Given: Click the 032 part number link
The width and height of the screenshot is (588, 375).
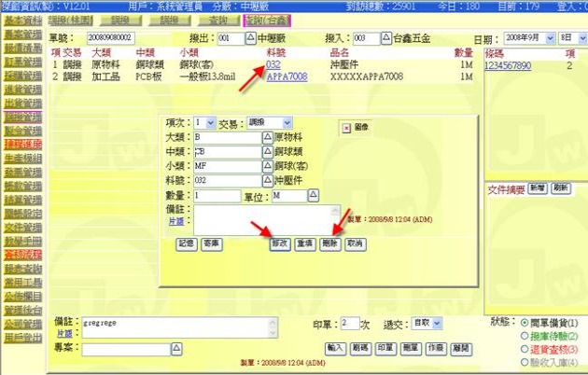Looking at the screenshot, I should point(273,65).
